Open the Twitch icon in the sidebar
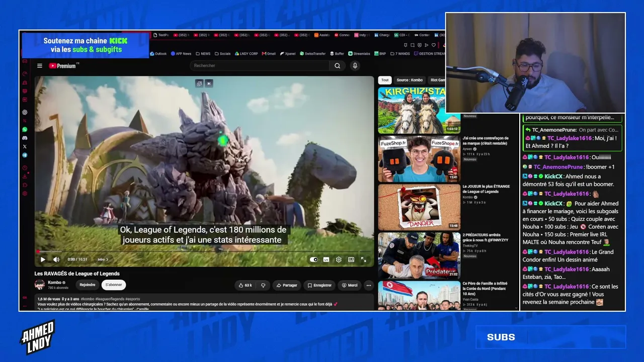Screen dimensions: 644x362 click(25, 91)
